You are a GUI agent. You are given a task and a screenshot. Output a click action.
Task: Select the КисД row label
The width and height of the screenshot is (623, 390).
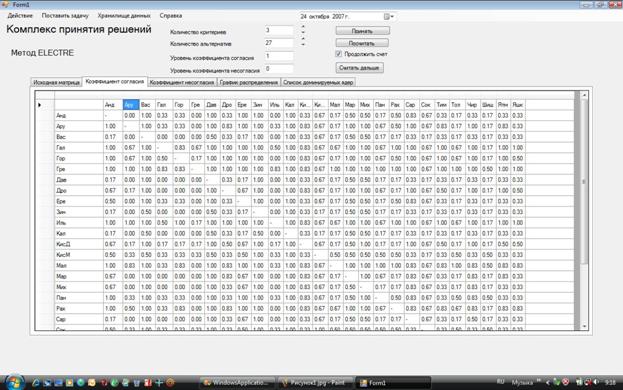(x=79, y=244)
